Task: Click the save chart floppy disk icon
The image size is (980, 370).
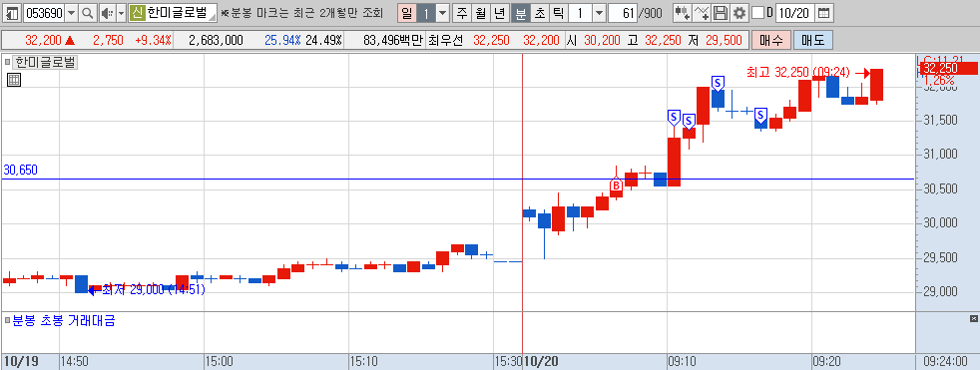Action: [721, 13]
